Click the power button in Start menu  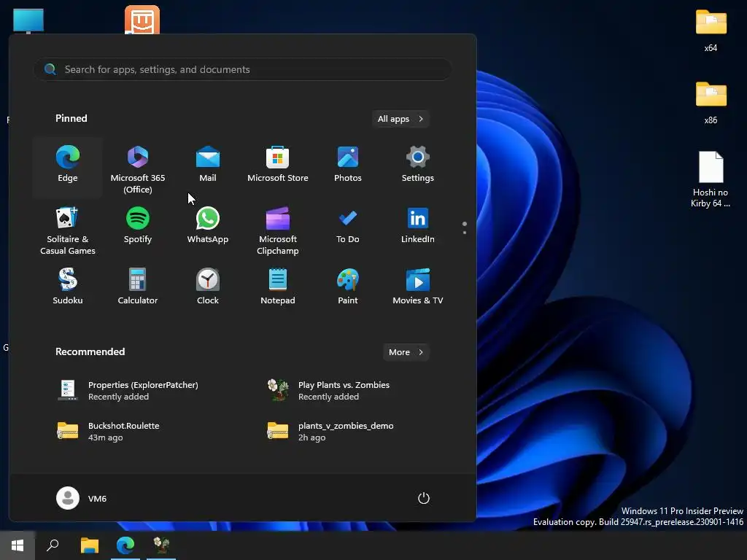[x=424, y=498]
